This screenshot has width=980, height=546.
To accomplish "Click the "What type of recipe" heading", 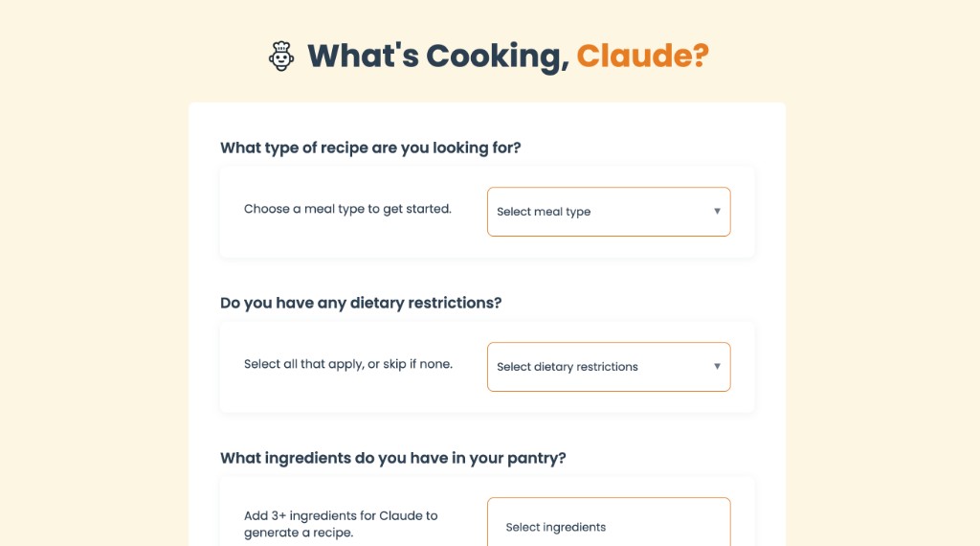I will click(x=370, y=148).
